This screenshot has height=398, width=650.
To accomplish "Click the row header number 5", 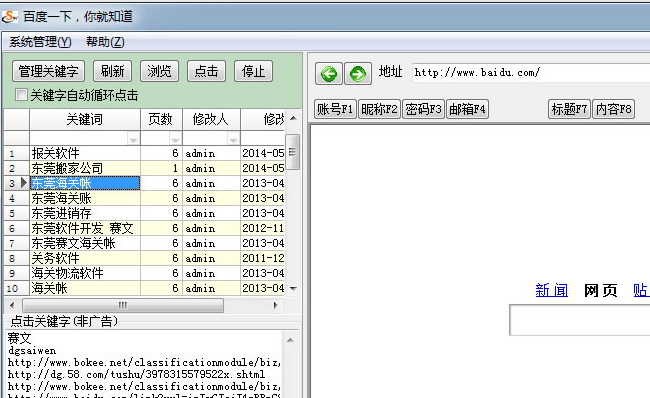I will click(17, 213).
